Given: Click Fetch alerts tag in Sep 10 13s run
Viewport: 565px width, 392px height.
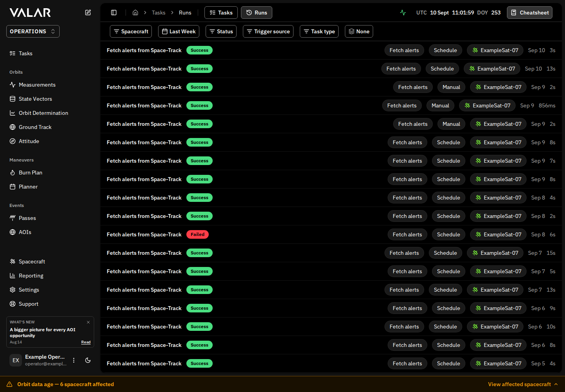Looking at the screenshot, I should 401,69.
